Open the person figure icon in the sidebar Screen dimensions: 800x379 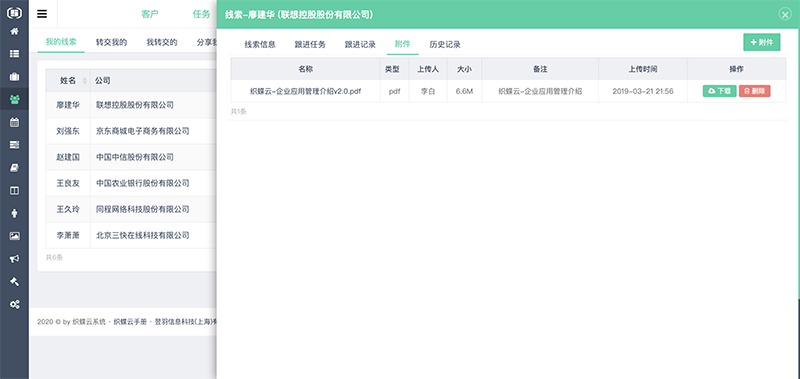14,213
